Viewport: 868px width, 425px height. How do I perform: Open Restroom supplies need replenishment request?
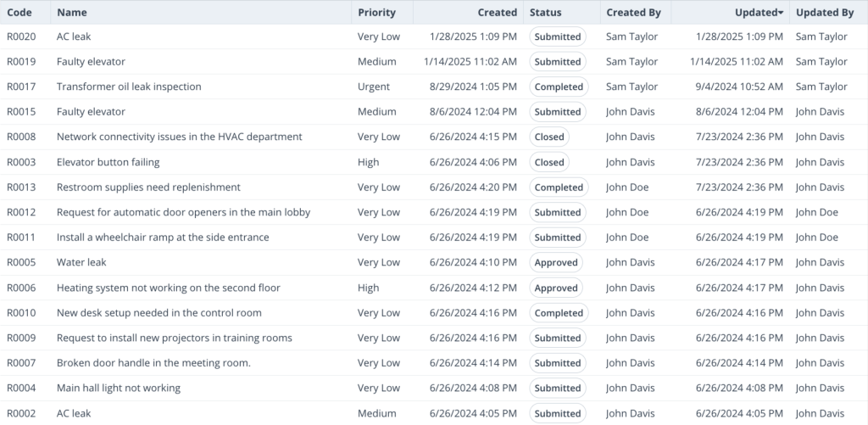[148, 187]
